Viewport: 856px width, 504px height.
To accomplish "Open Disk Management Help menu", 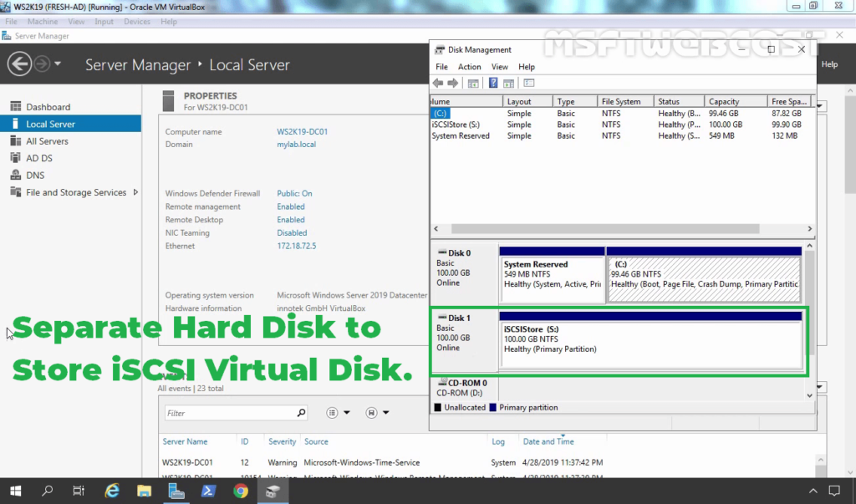I will pos(527,67).
